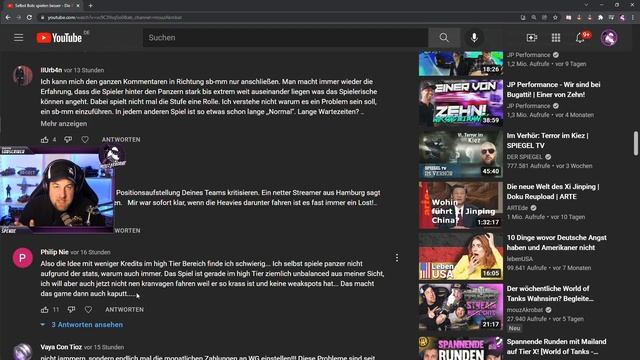Click the Suchen search field
This screenshot has width=640, height=360.
pyautogui.click(x=286, y=38)
